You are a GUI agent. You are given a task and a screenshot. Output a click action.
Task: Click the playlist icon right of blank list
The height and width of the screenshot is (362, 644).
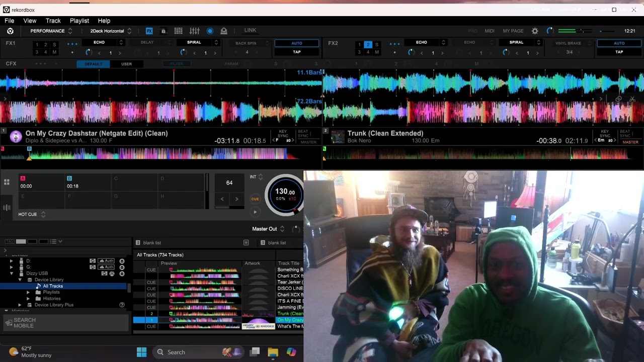(246, 243)
